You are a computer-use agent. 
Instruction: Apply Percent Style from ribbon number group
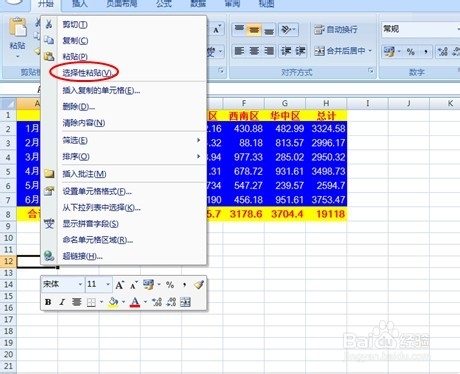pos(411,51)
